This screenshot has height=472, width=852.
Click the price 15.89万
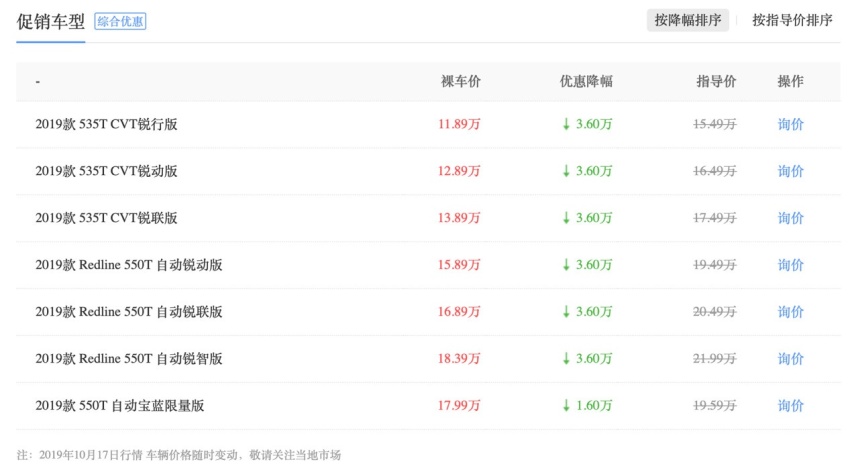coord(459,265)
